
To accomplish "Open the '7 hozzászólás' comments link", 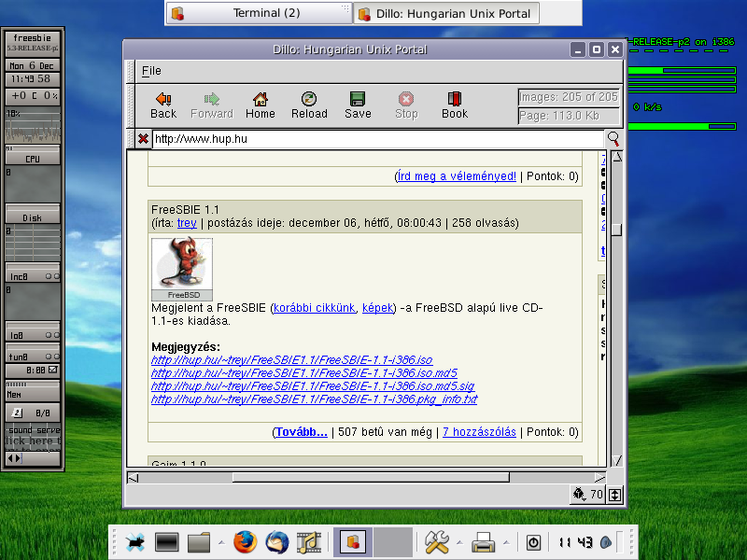I will pos(479,432).
